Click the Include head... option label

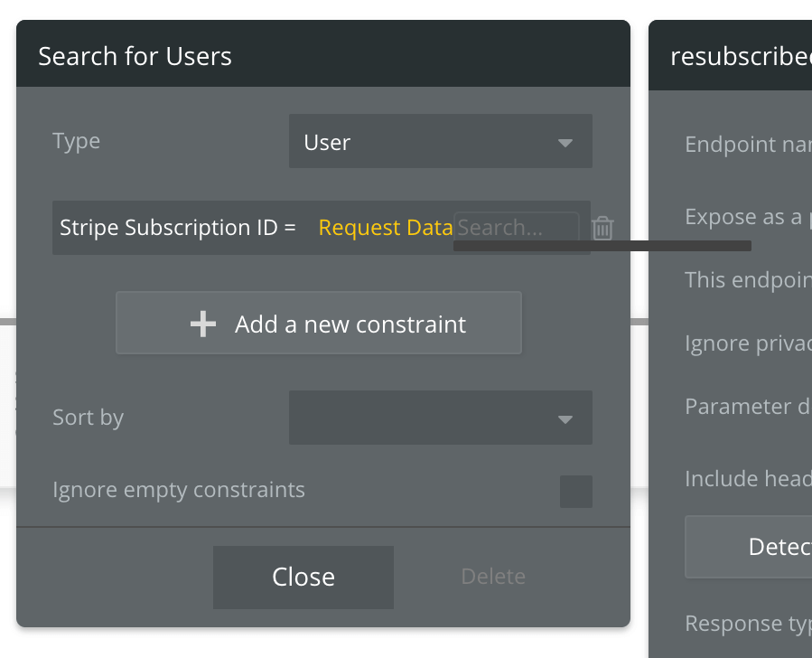point(747,479)
